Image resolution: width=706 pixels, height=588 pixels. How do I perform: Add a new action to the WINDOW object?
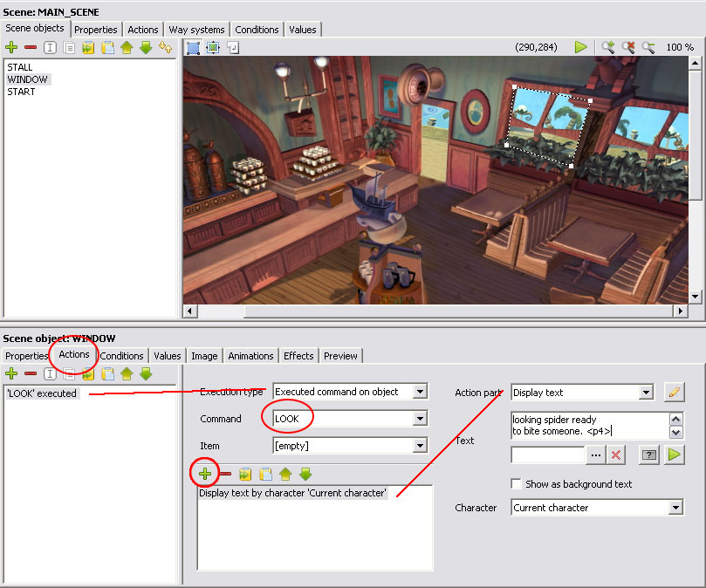11,373
